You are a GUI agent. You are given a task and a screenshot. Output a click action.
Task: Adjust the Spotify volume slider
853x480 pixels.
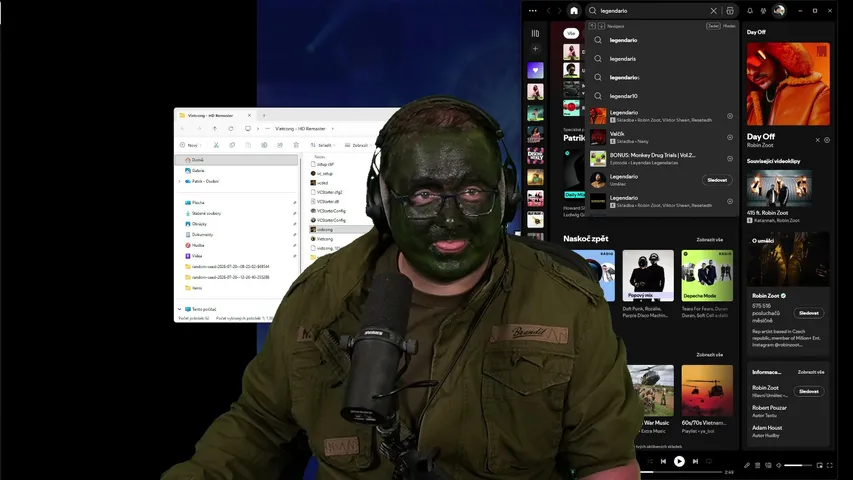click(797, 465)
